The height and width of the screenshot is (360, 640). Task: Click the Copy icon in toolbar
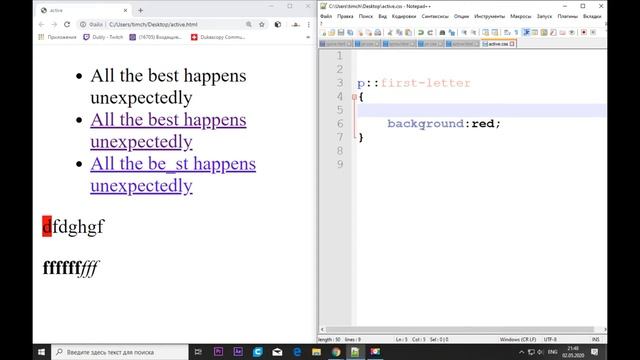click(399, 32)
